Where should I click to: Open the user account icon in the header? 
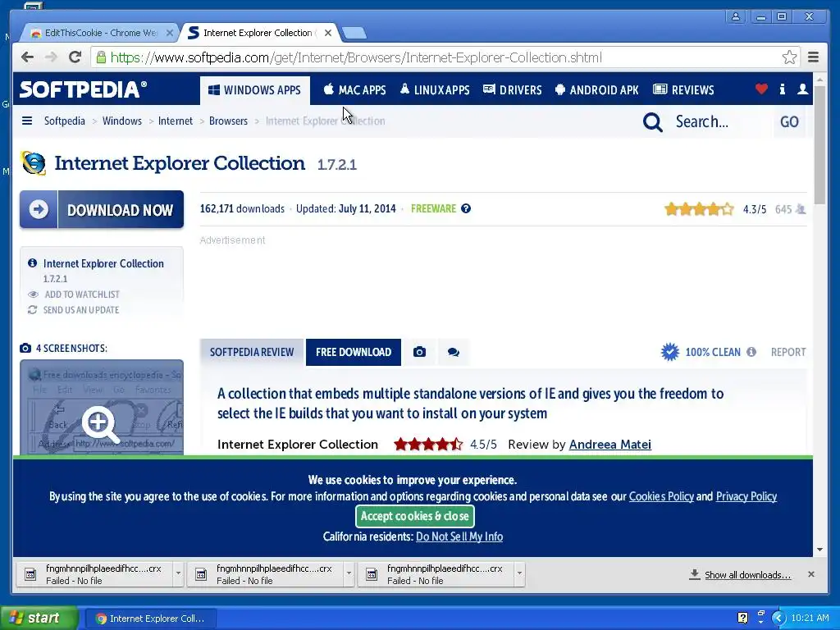(x=802, y=89)
